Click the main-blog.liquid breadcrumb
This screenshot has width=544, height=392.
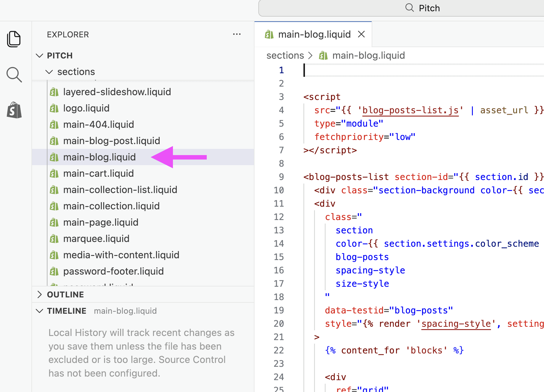(x=368, y=55)
